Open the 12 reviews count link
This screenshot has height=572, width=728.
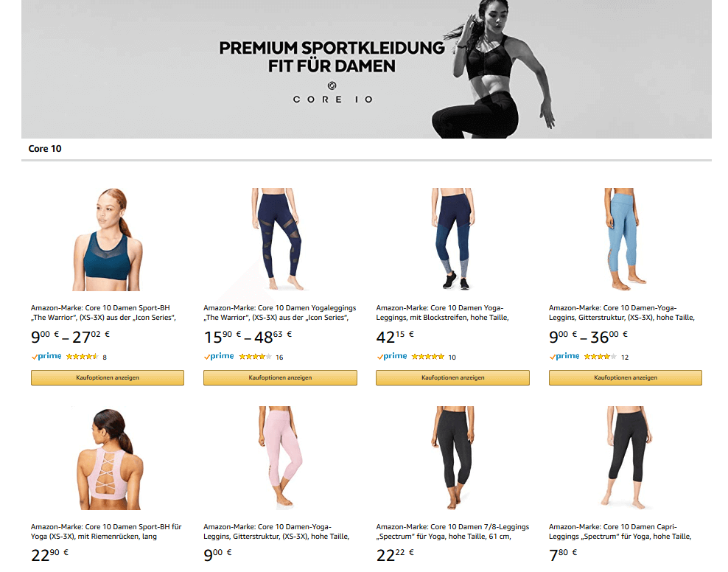pos(625,357)
